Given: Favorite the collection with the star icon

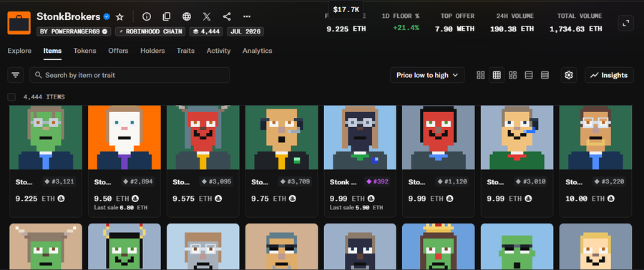Looking at the screenshot, I should tap(119, 17).
